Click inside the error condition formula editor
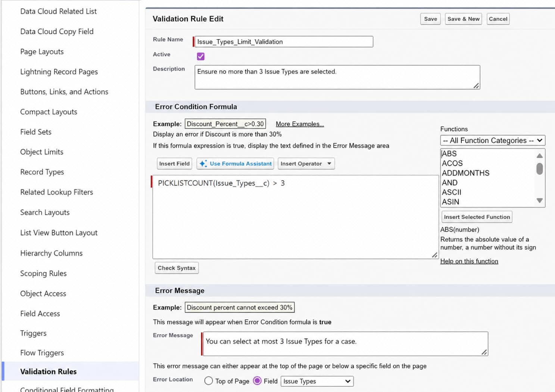The width and height of the screenshot is (555, 392). [x=295, y=217]
